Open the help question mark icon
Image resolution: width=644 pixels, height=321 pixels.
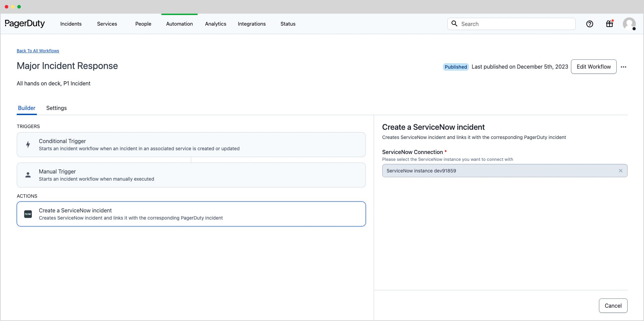click(x=590, y=24)
